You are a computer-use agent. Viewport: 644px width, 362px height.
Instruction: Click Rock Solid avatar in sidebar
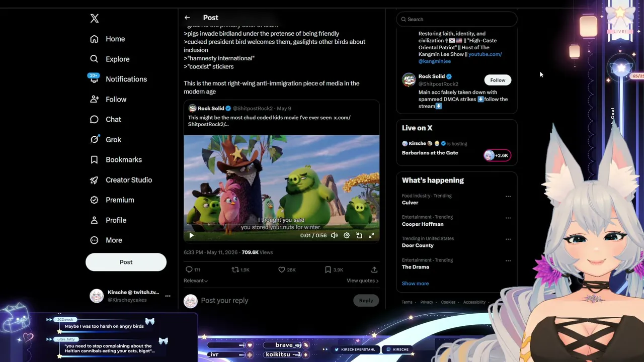[409, 80]
